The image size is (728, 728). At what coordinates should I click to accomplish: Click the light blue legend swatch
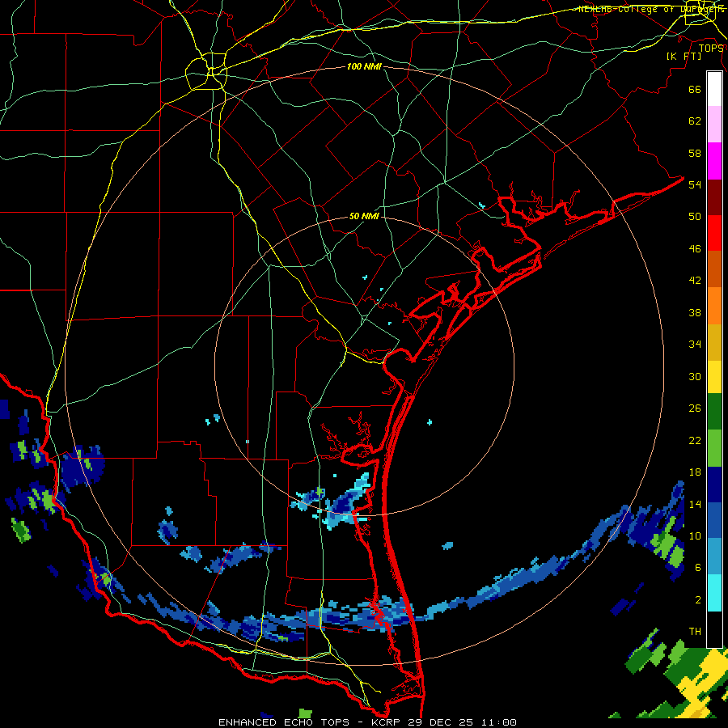pyautogui.click(x=714, y=557)
